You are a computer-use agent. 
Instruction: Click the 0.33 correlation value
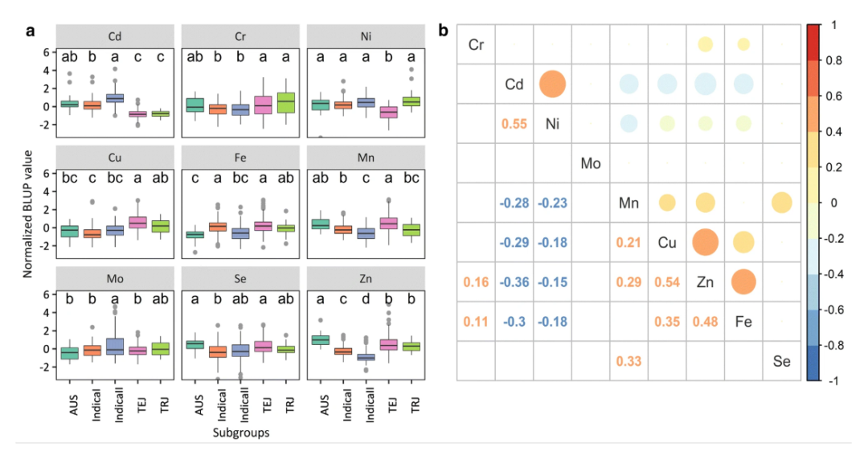(628, 361)
